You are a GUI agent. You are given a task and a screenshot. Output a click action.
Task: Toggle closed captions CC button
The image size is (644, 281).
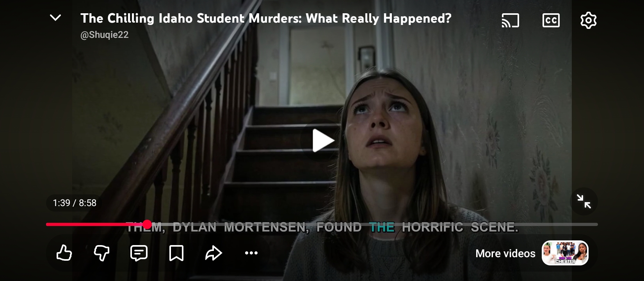tap(551, 20)
